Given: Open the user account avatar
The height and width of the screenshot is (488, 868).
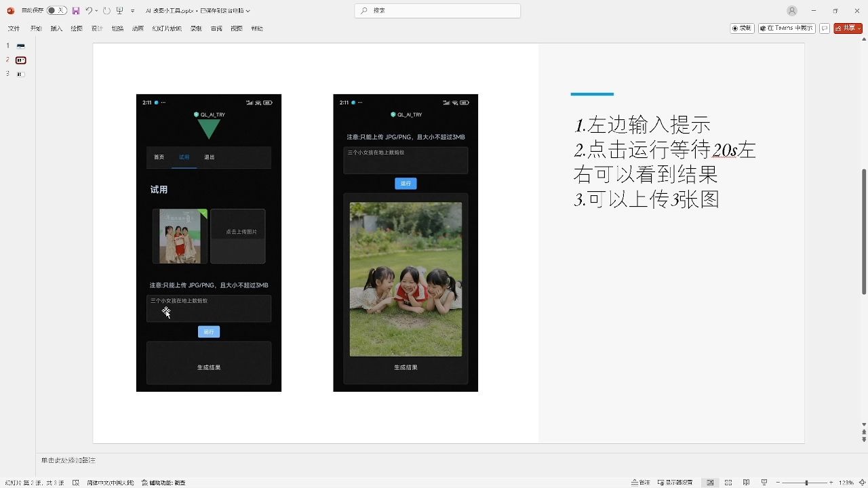Looking at the screenshot, I should 792,11.
